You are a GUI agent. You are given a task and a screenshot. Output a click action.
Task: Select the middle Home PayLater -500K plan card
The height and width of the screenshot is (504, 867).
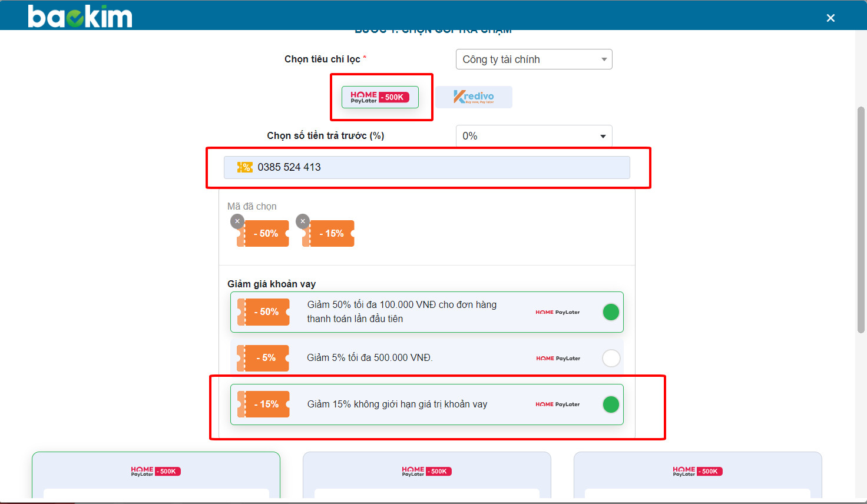pyautogui.click(x=427, y=475)
